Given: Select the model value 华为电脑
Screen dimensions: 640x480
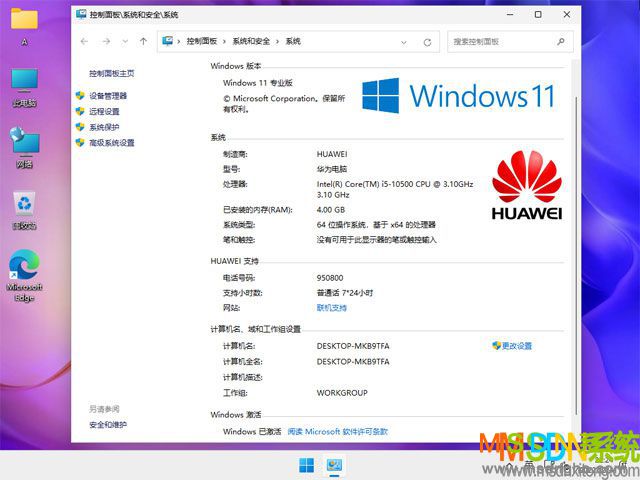Looking at the screenshot, I should click(331, 169).
